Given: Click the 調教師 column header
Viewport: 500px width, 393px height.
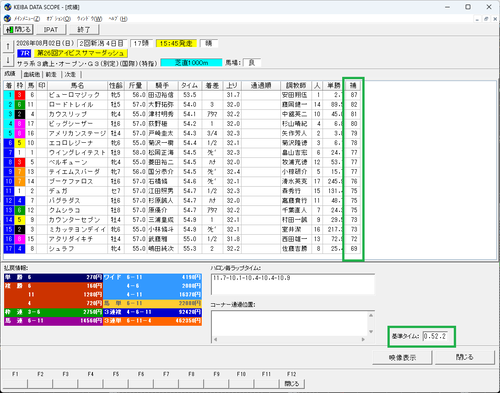Looking at the screenshot, I should 296,86.
